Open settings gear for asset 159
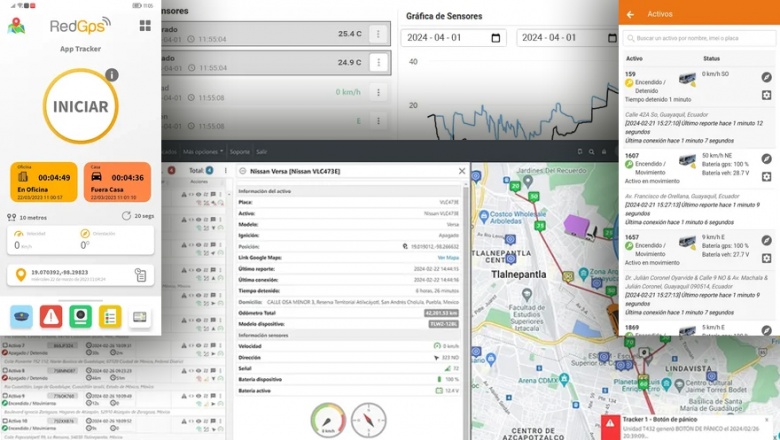780x440 pixels. click(x=766, y=95)
